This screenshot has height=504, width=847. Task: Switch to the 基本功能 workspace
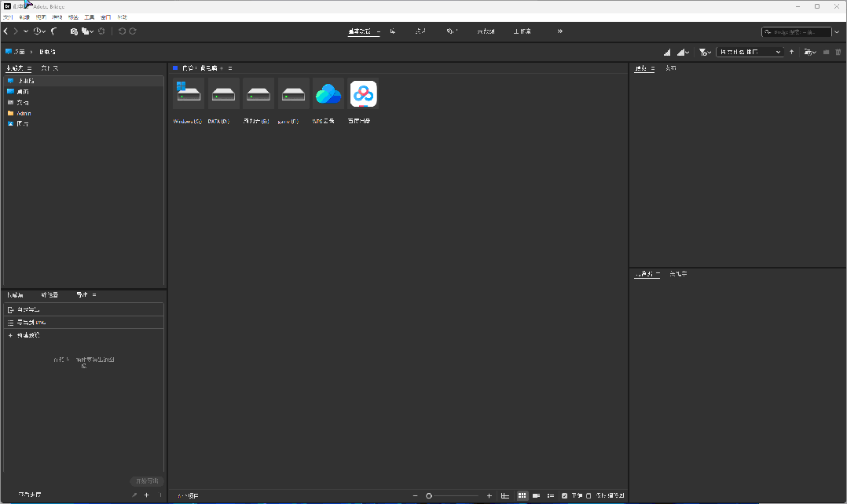(360, 31)
